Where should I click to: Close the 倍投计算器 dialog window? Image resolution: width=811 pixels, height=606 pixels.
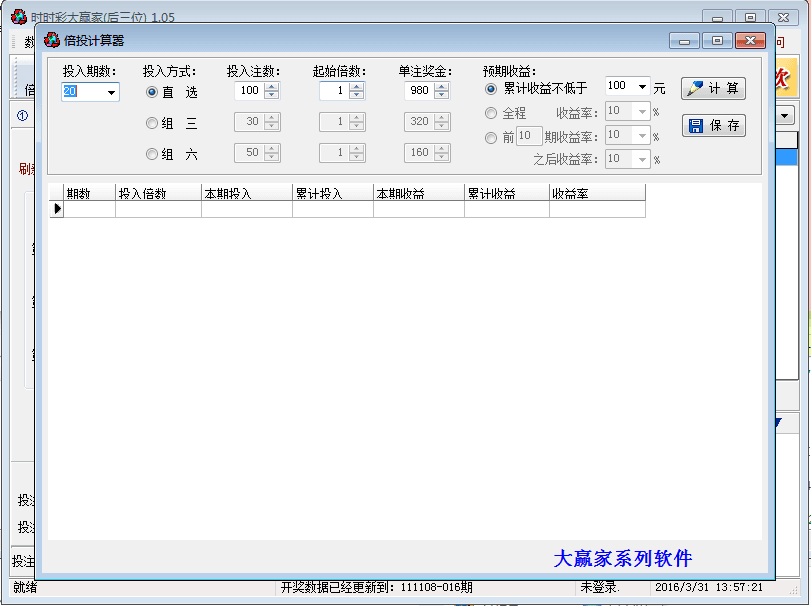click(x=749, y=40)
